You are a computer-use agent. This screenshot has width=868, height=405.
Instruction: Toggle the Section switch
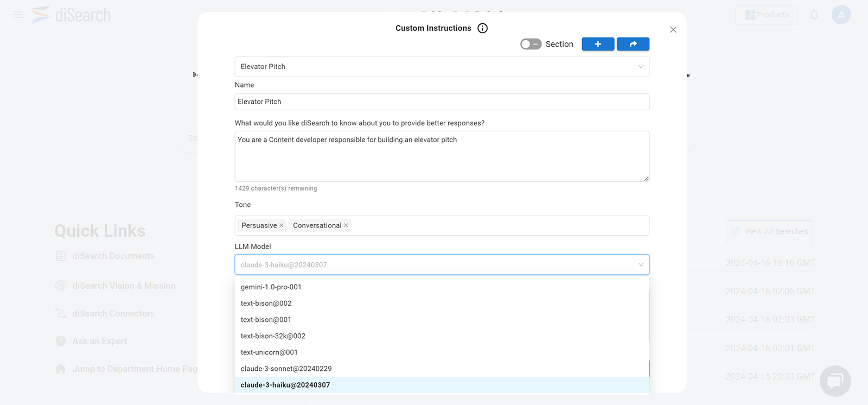click(531, 44)
